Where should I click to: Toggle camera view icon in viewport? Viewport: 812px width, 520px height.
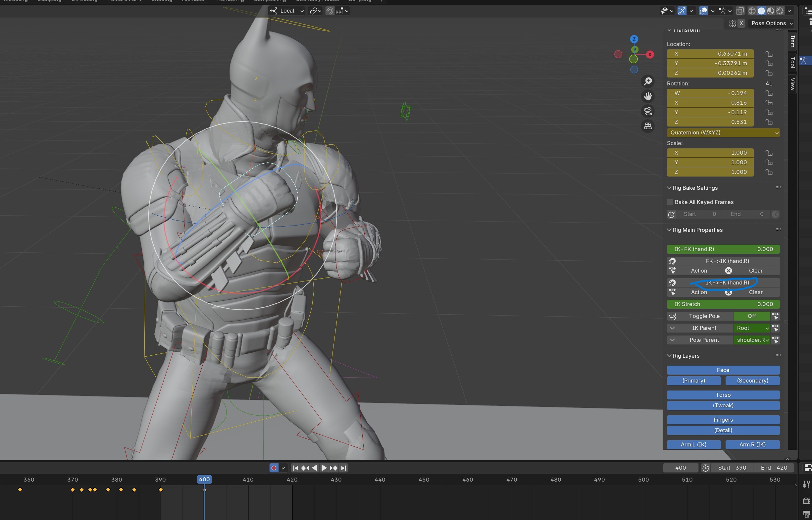[x=647, y=111]
